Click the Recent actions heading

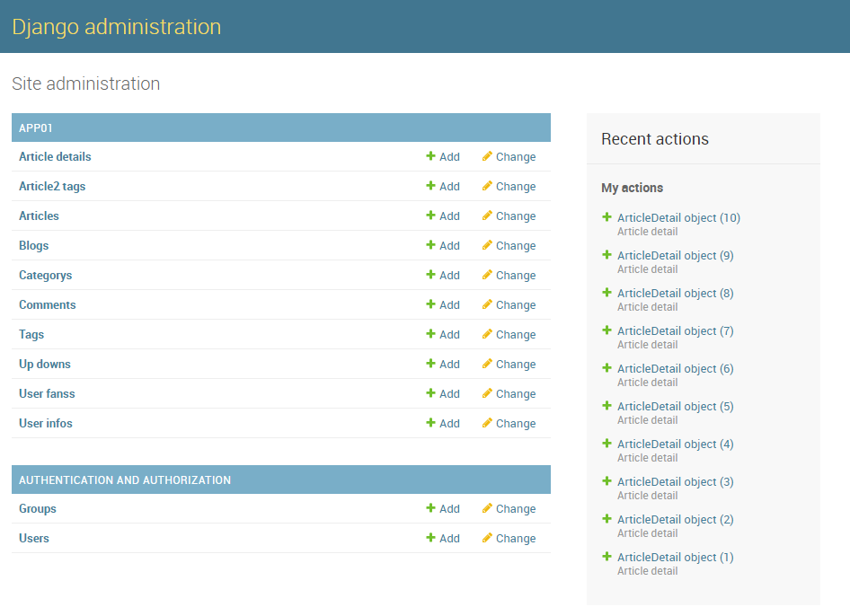pos(655,139)
